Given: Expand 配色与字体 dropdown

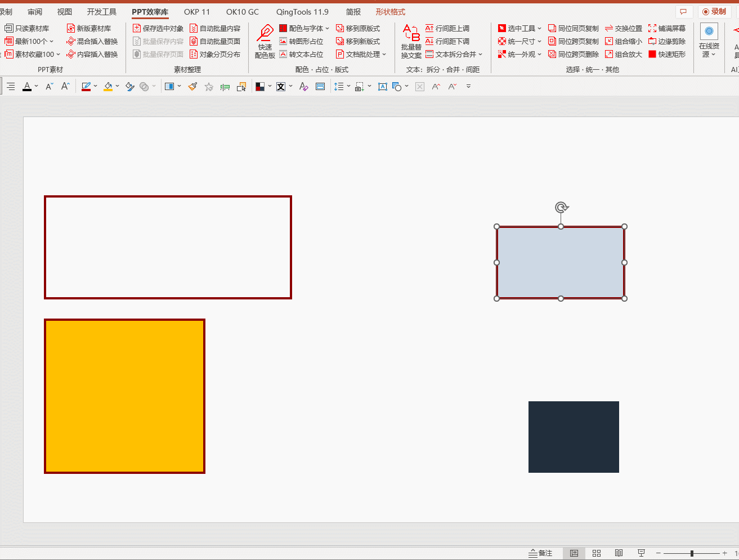Looking at the screenshot, I should click(327, 28).
